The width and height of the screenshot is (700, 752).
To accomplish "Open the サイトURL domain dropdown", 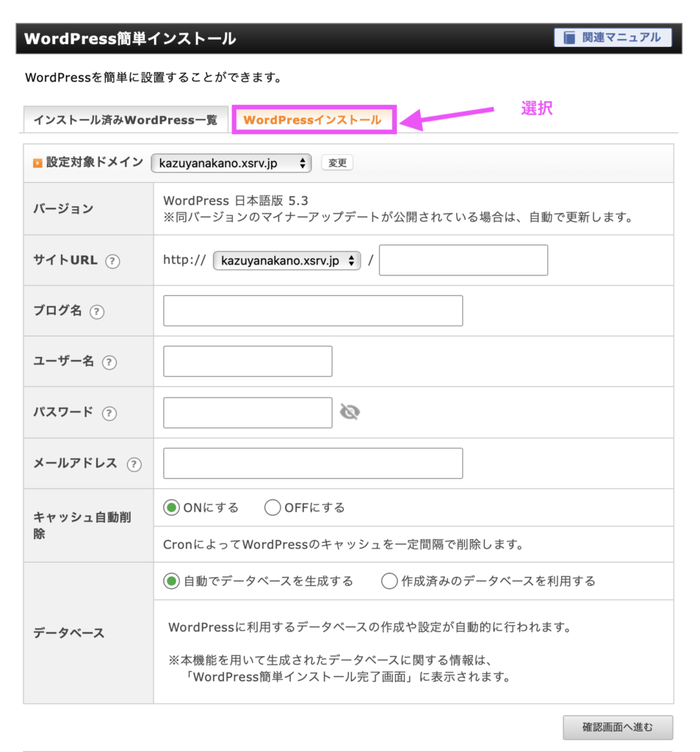I will (287, 261).
